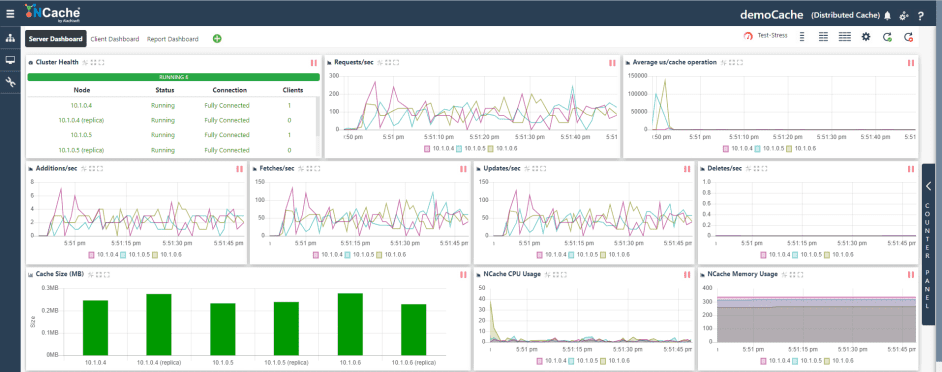Pause the Requests/sec chart
Viewport: 942px width, 372px height.
pos(612,63)
